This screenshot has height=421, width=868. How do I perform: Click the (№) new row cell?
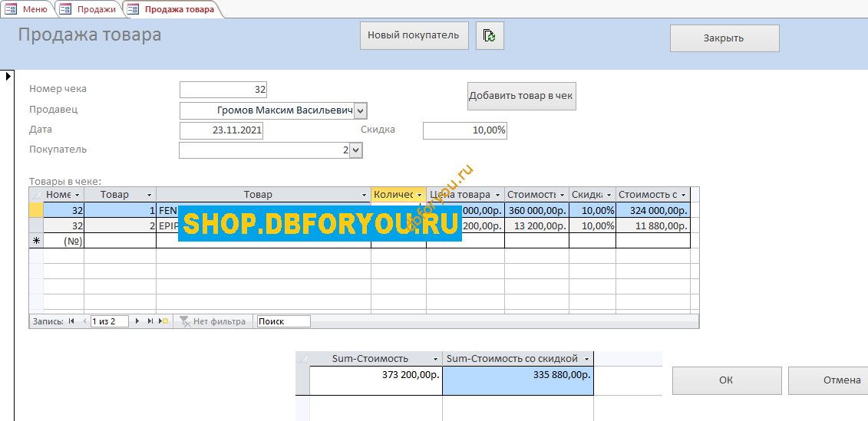pyautogui.click(x=64, y=241)
